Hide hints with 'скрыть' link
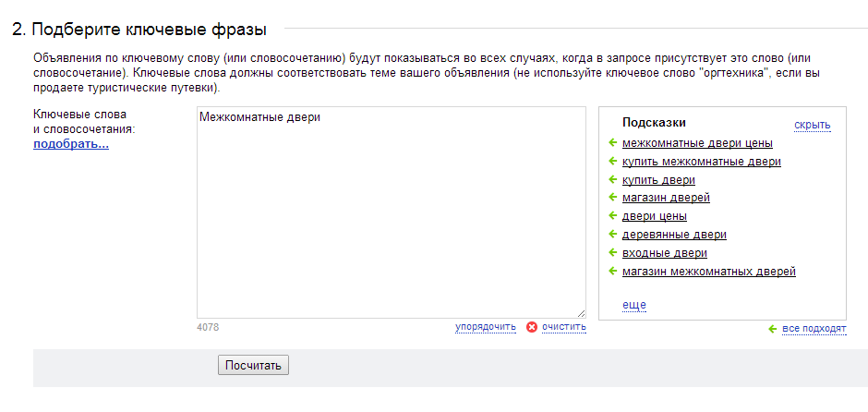868x412 pixels. coord(812,125)
